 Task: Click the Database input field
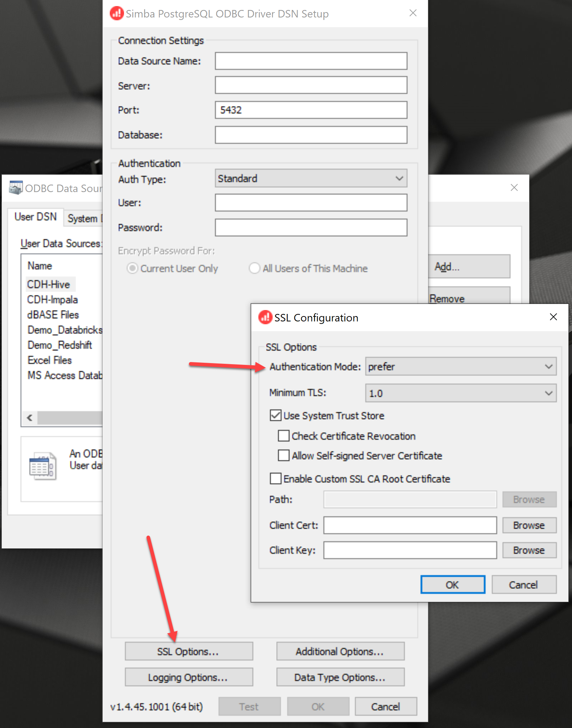[311, 135]
